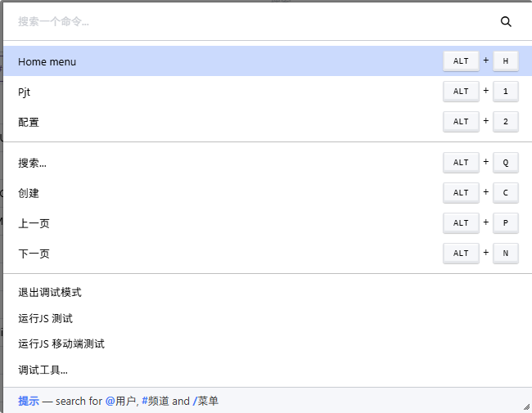Click the H shortcut key badge
This screenshot has height=413, width=532.
tap(506, 61)
